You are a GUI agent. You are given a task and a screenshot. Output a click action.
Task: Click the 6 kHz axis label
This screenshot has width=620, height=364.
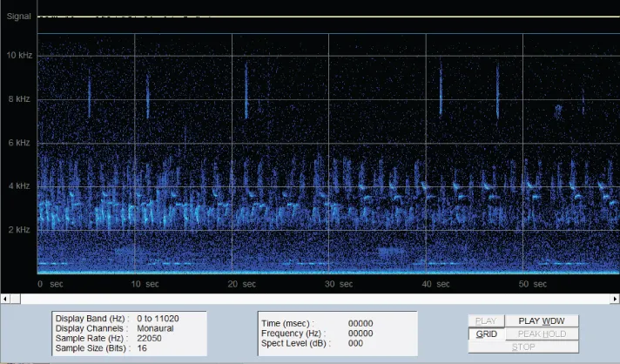click(x=19, y=143)
